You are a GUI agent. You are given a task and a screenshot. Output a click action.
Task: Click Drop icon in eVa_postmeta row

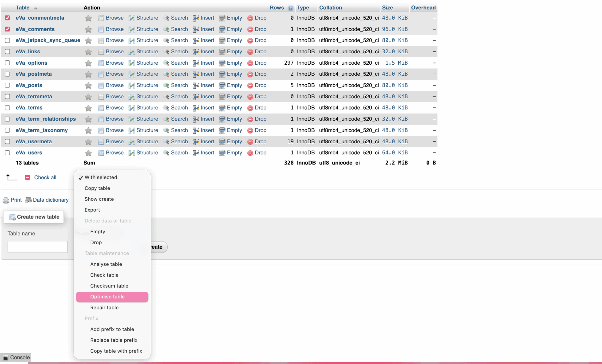250,74
